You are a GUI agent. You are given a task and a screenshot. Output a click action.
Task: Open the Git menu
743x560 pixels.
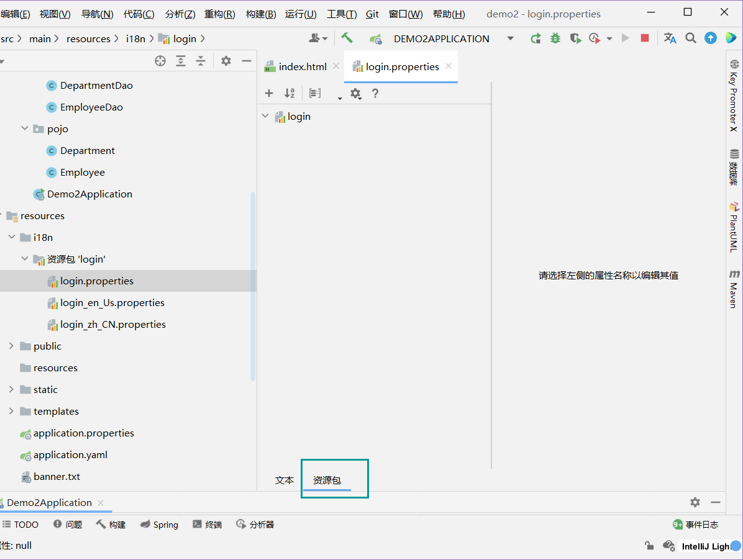(x=373, y=14)
